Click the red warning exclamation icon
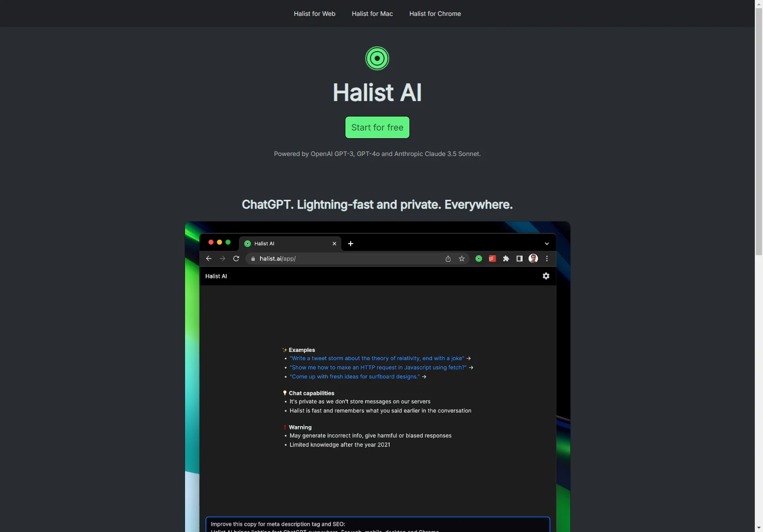763x532 pixels. [x=285, y=428]
